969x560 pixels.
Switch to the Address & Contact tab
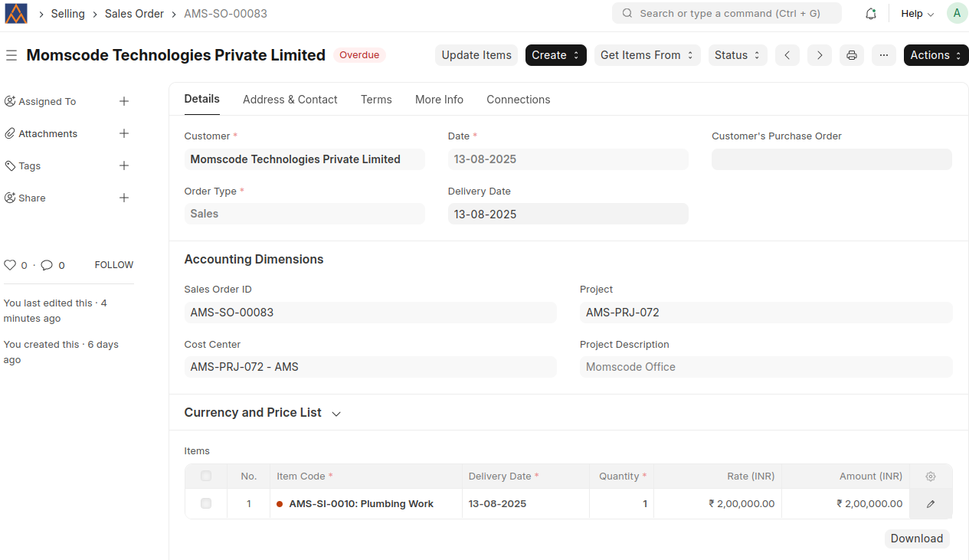290,100
